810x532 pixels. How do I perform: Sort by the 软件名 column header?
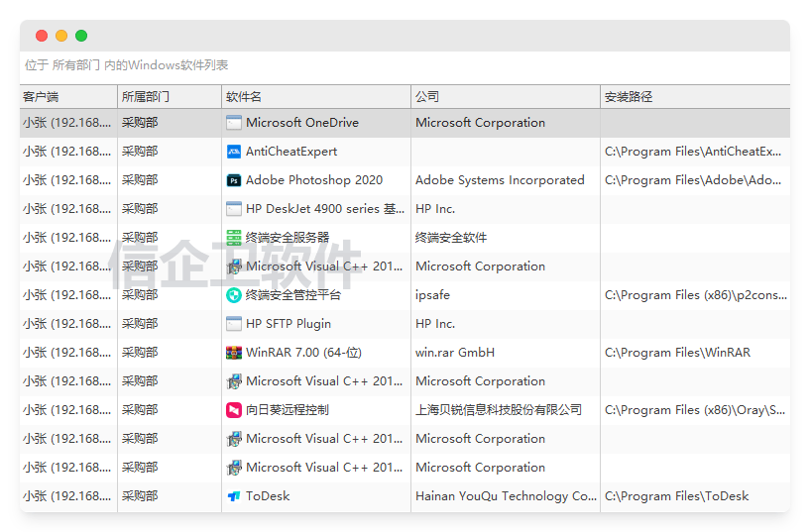click(244, 97)
